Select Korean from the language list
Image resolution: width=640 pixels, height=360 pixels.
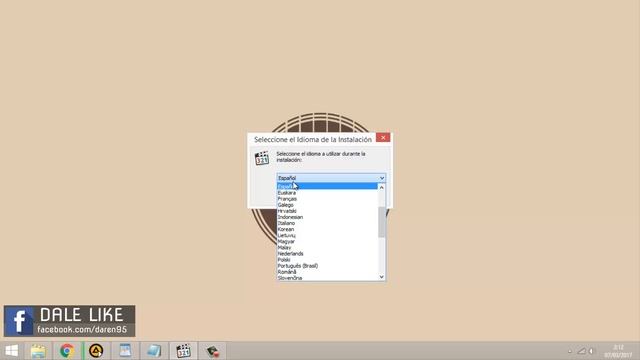(327, 229)
